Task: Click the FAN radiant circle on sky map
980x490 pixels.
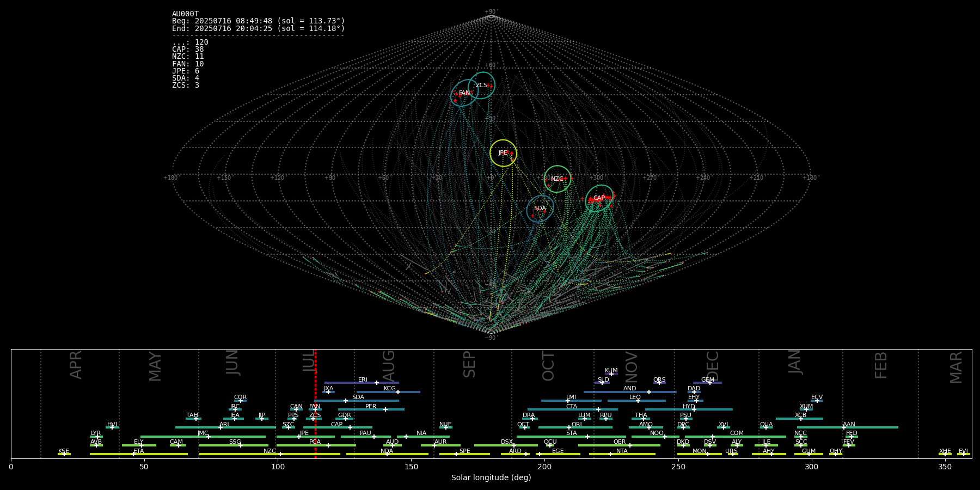Action: [464, 93]
